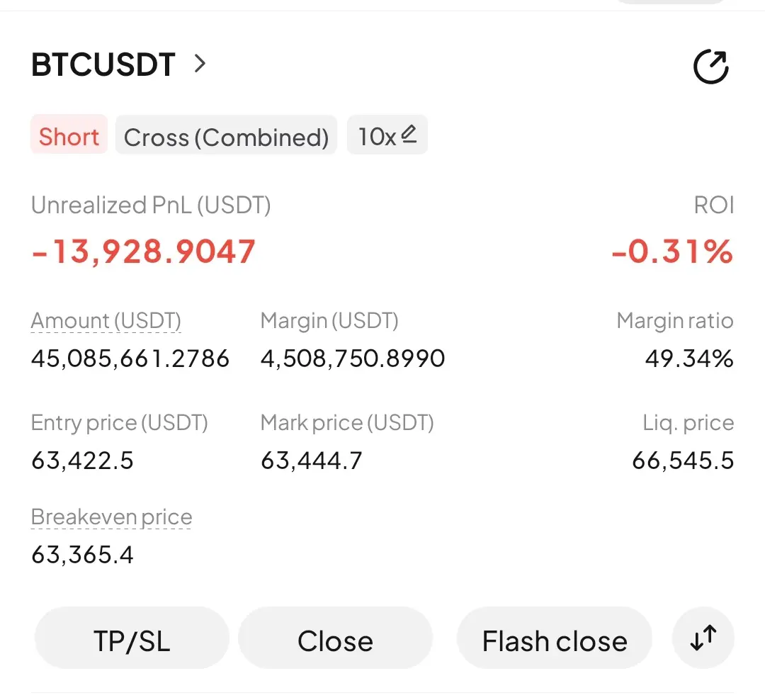
Task: Tap the Liq. price value 66,545.5
Action: [683, 461]
